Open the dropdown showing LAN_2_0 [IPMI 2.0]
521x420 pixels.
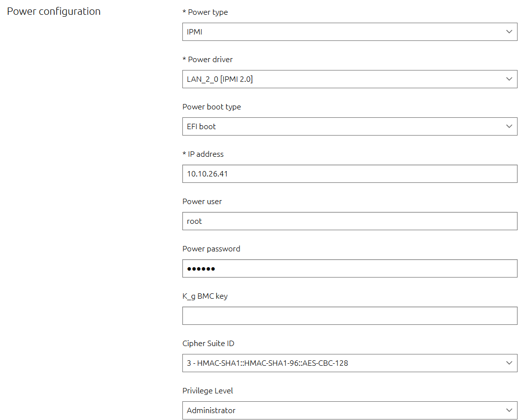(x=345, y=79)
